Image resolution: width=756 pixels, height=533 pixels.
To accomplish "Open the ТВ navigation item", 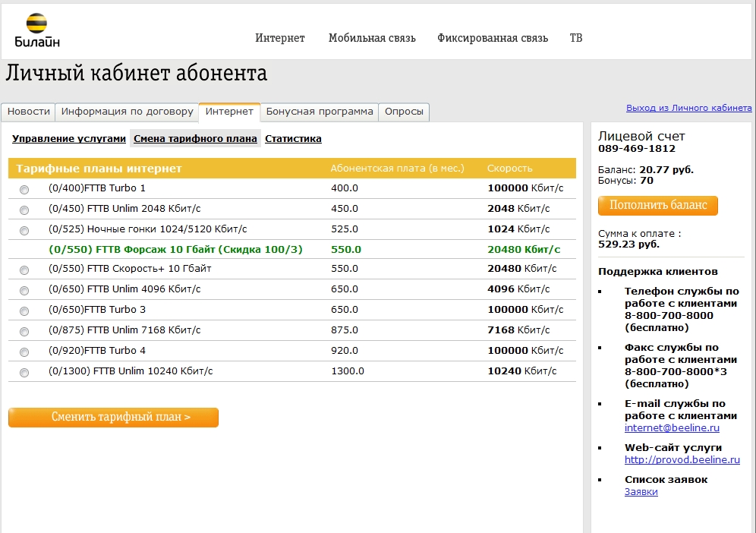I will pos(575,38).
